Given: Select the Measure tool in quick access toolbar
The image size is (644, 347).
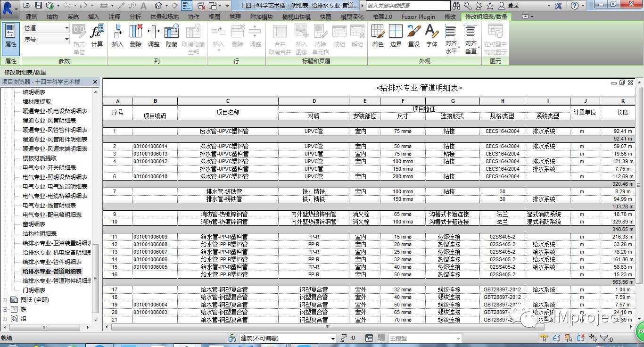Looking at the screenshot, I should [104, 6].
